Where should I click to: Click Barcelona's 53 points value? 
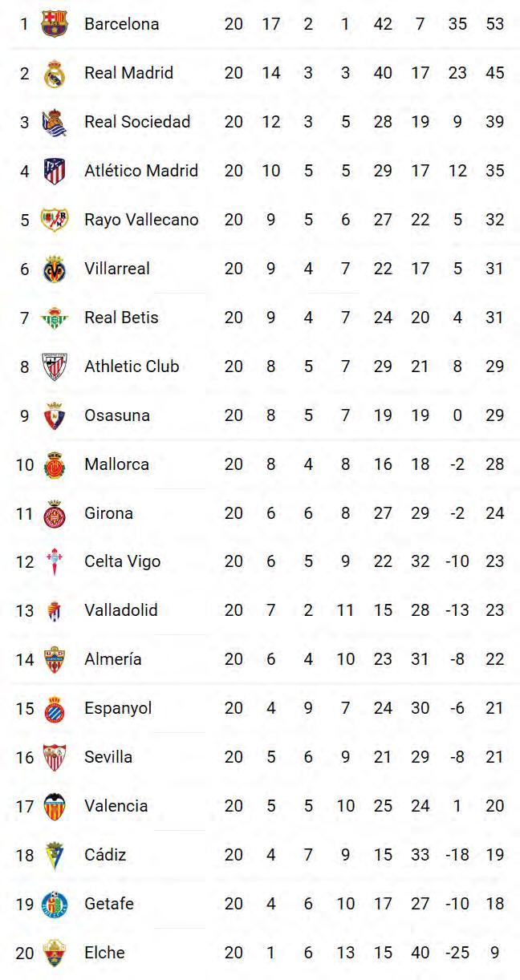[495, 24]
